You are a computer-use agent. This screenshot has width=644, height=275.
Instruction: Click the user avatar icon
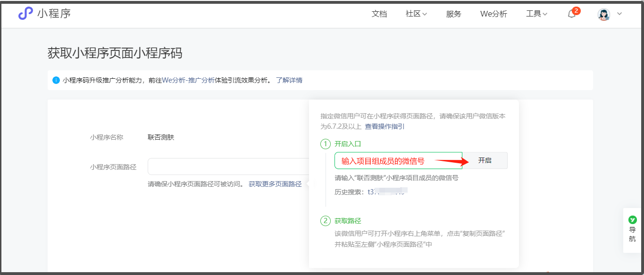coord(604,14)
